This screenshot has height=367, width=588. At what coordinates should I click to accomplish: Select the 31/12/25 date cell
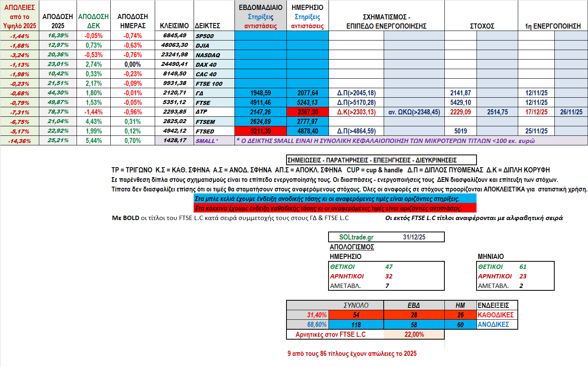click(414, 237)
